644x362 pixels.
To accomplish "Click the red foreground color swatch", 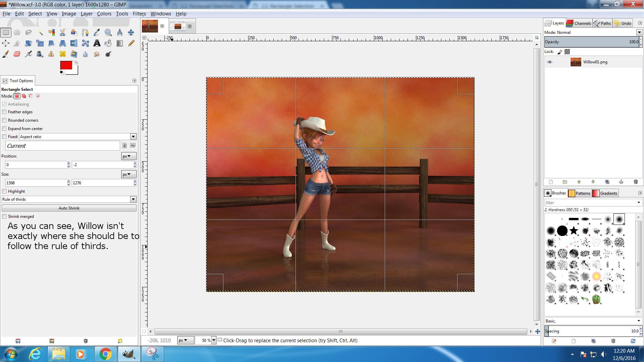I will [x=65, y=65].
